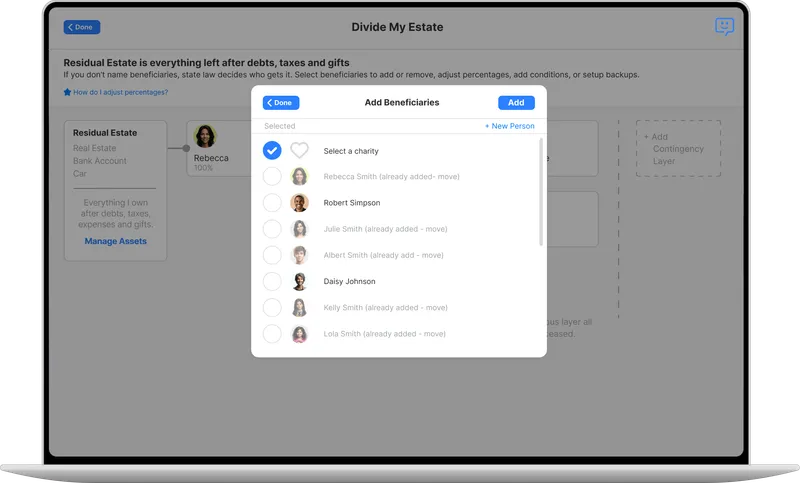Screen dimensions: 800x483
Task: Click the blue Add button
Action: [516, 103]
